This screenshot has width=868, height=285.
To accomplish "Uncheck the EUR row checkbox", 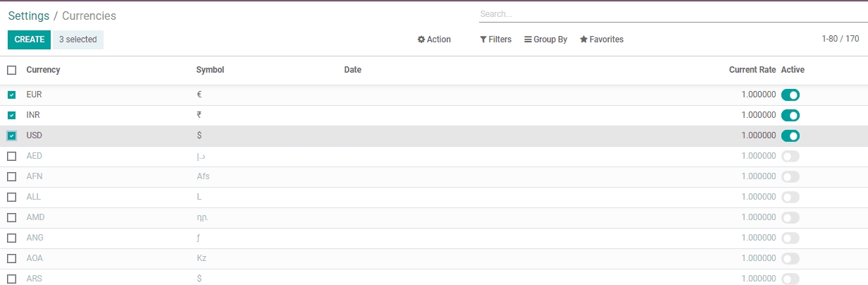I will click(x=12, y=95).
